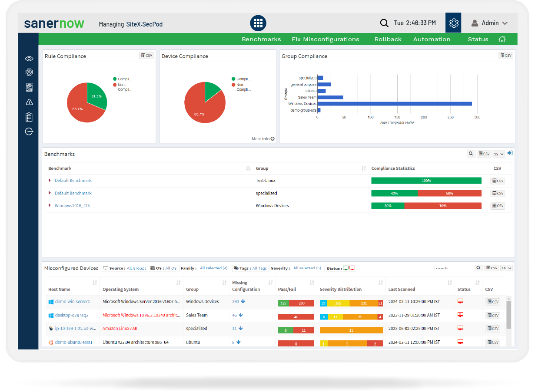Open the app launcher grid icon

click(x=258, y=23)
